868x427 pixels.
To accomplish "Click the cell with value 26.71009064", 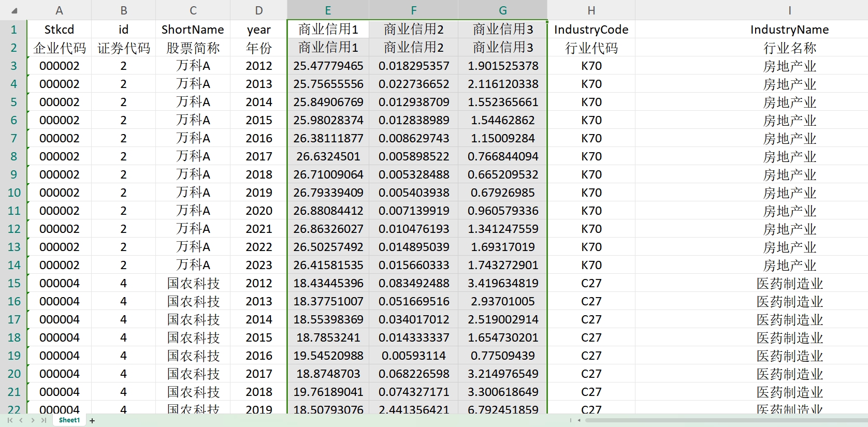I will point(328,174).
